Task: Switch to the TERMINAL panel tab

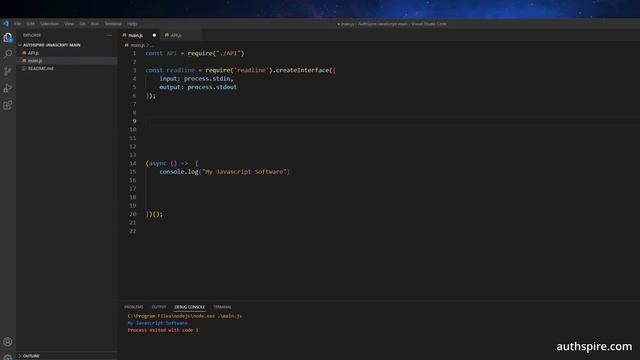Action: point(222,307)
